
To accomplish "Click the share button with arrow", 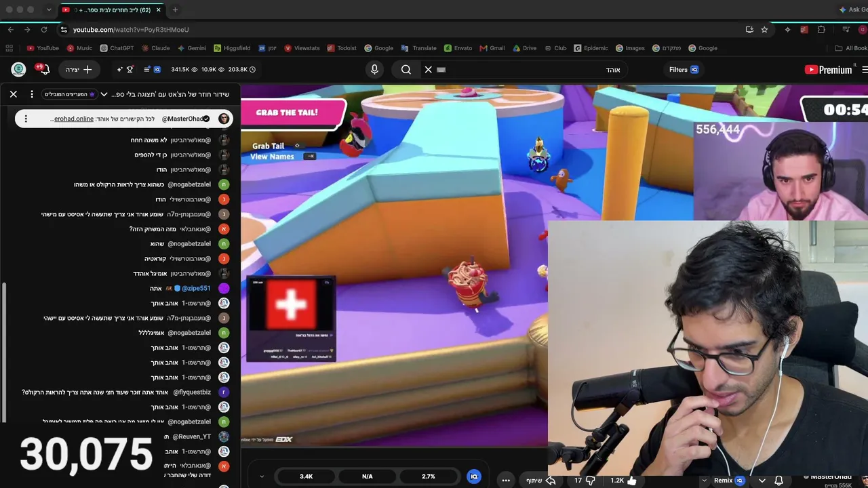I will [x=541, y=481].
